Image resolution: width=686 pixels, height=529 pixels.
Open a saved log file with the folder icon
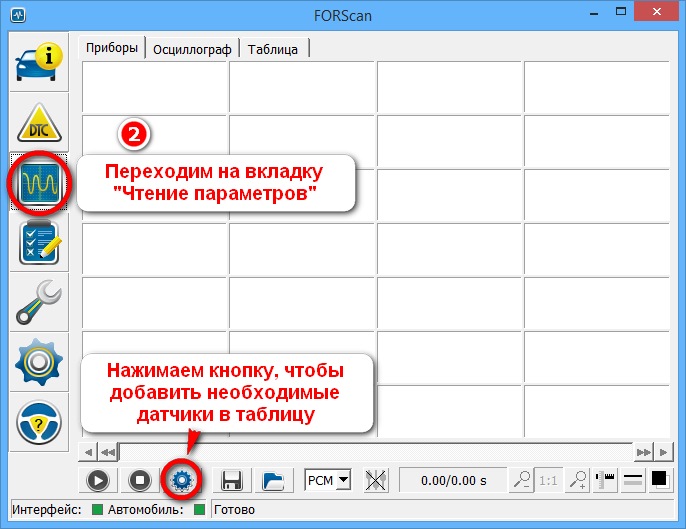(273, 480)
